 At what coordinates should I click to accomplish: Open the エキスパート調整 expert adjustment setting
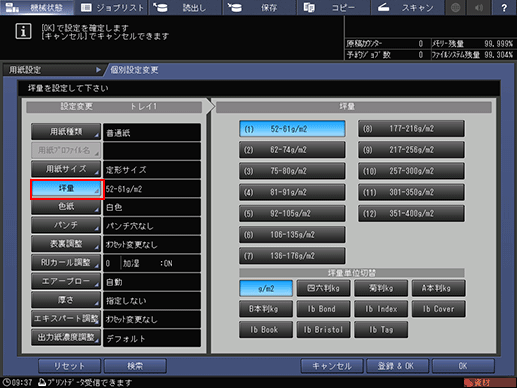point(66,318)
